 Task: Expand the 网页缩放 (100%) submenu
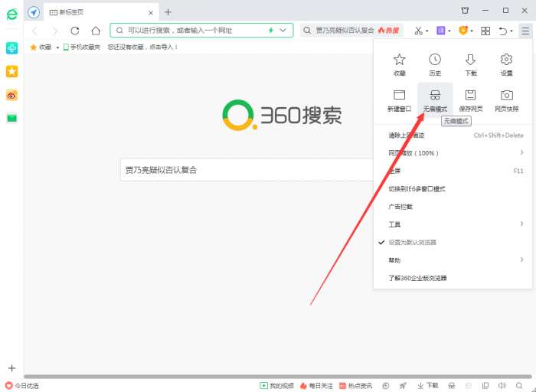453,153
